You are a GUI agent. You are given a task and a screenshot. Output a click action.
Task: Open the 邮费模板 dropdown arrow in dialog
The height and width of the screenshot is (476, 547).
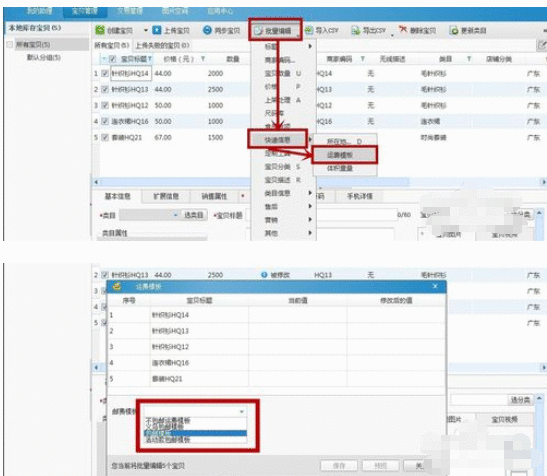pyautogui.click(x=241, y=412)
